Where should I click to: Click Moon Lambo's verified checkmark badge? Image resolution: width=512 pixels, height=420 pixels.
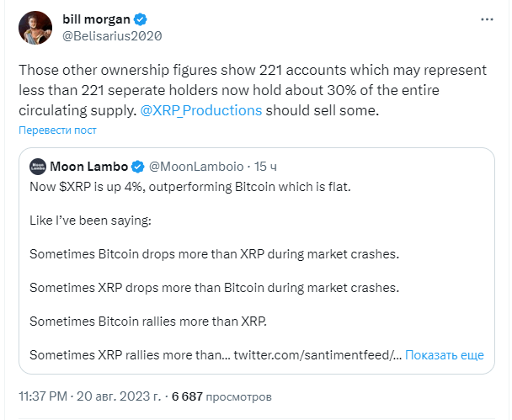[138, 167]
